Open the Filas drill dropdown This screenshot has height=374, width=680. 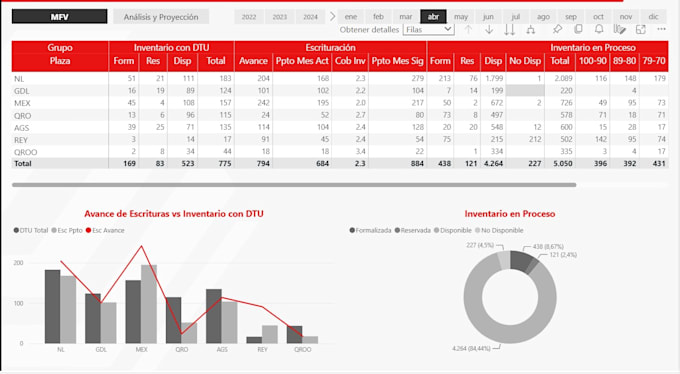tap(428, 30)
